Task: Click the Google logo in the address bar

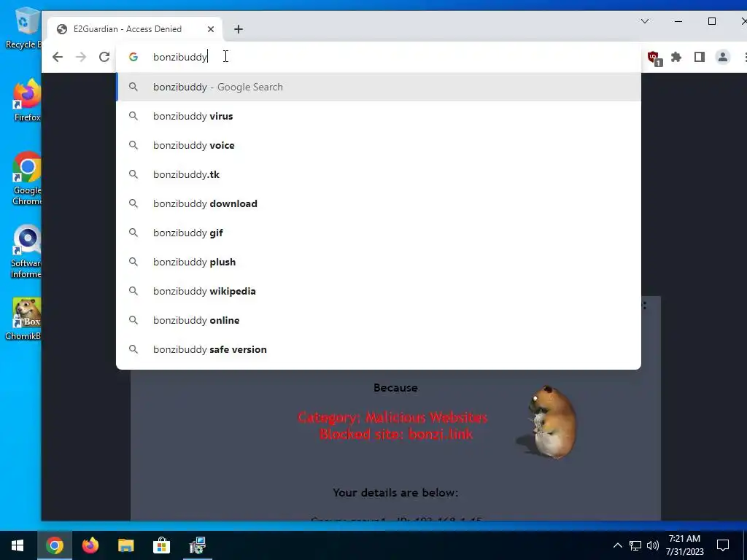Action: (133, 57)
